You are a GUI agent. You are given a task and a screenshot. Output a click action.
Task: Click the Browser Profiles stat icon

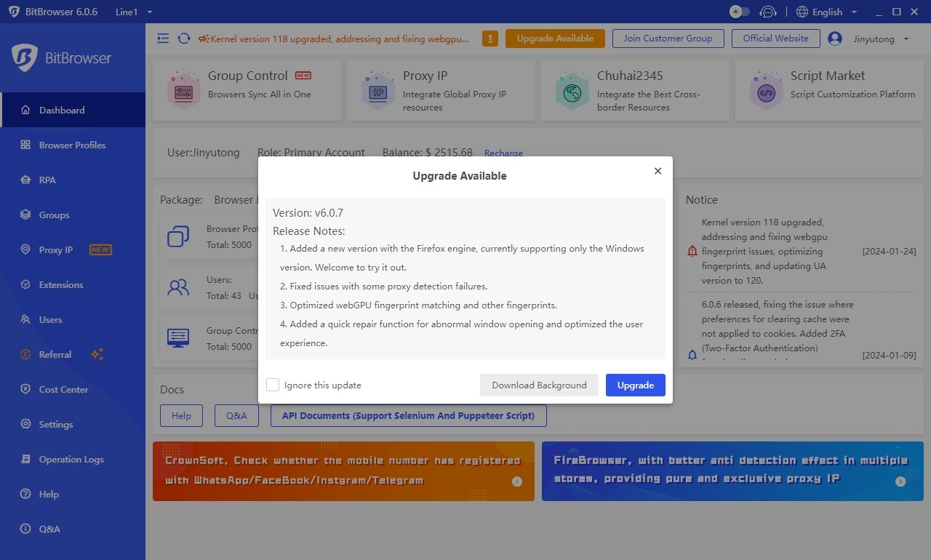click(178, 236)
